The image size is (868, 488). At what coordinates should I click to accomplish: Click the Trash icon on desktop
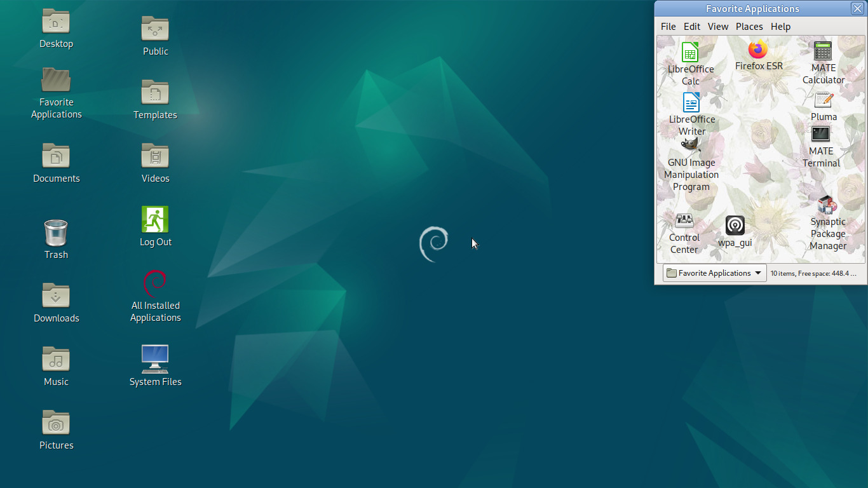point(56,232)
